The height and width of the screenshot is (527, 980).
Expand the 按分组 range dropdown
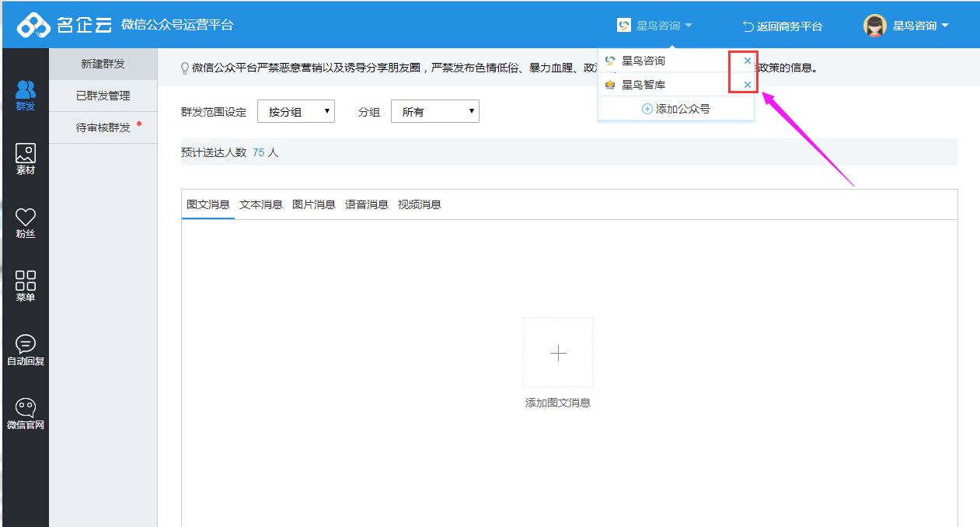pos(295,112)
